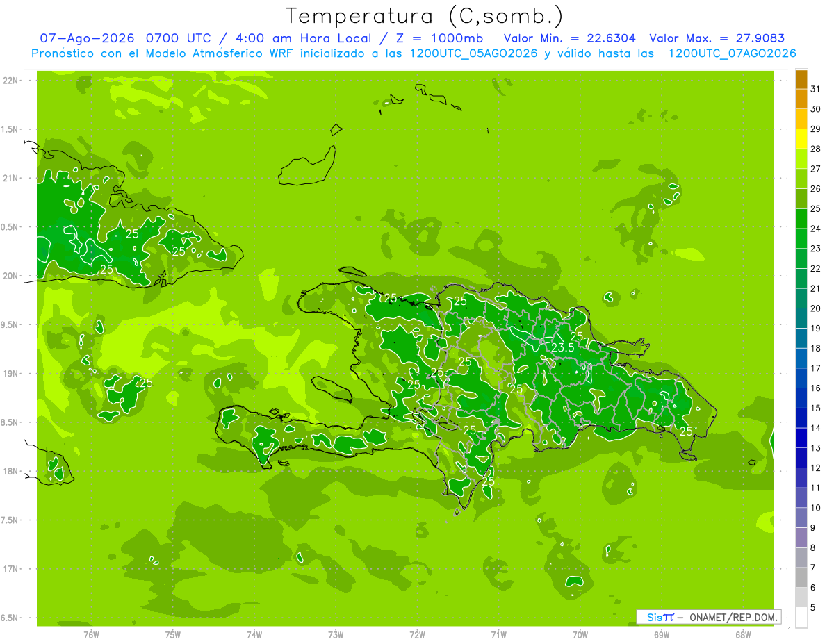Click the colorbar label "31"

tap(815, 89)
